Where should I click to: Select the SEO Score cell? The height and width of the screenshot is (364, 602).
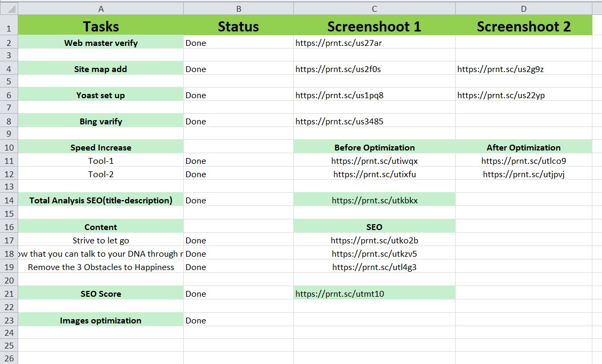pyautogui.click(x=100, y=293)
